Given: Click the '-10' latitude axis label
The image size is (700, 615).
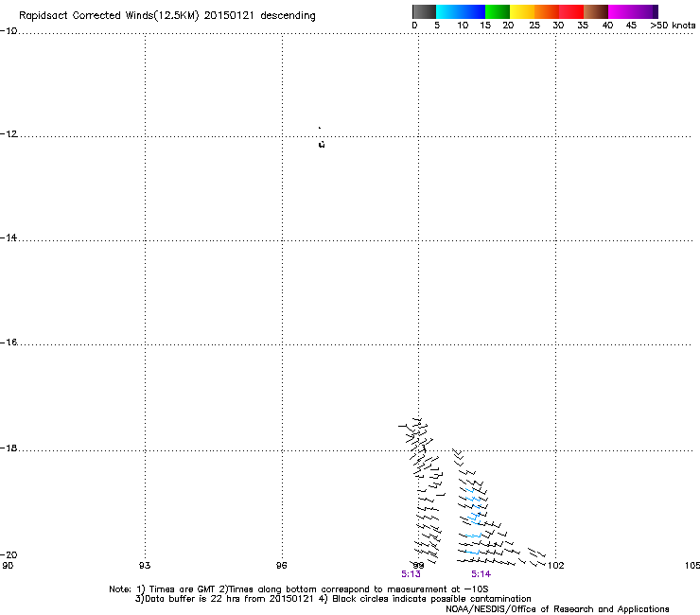Looking at the screenshot, I should tap(9, 31).
